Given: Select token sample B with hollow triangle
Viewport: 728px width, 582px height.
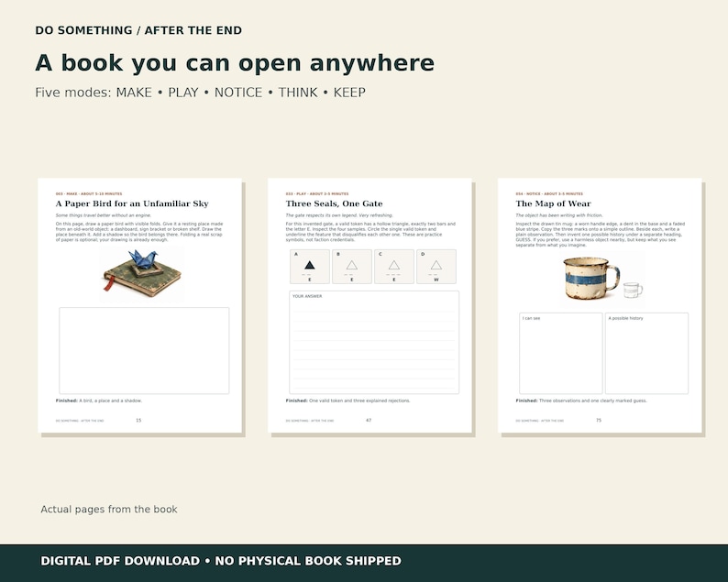Looking at the screenshot, I should (352, 267).
